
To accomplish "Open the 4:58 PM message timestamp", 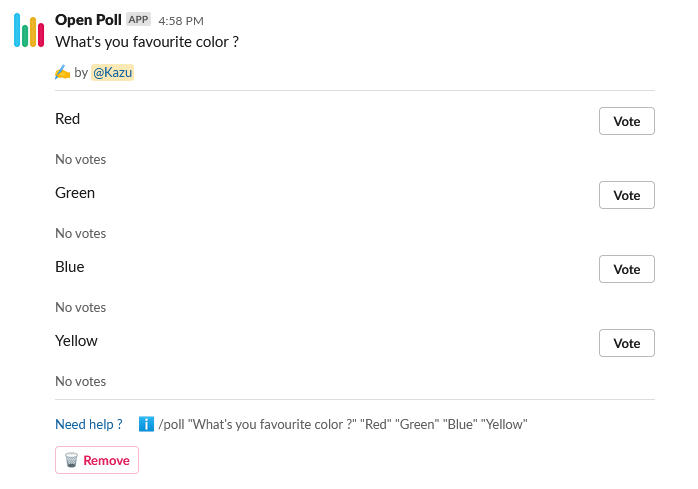I will pyautogui.click(x=181, y=21).
